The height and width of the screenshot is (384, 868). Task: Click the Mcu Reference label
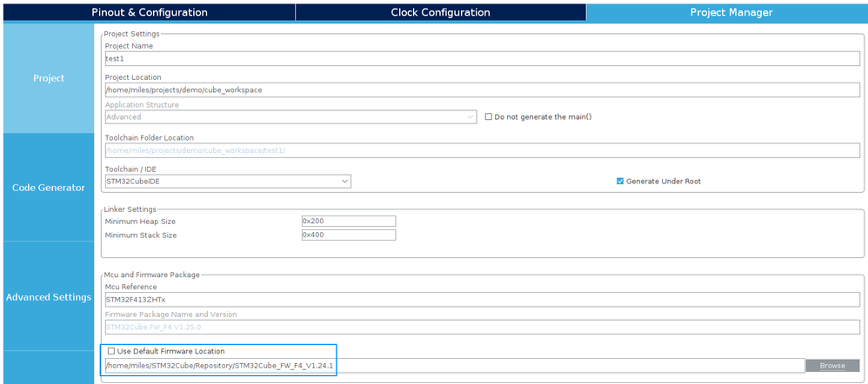(130, 287)
